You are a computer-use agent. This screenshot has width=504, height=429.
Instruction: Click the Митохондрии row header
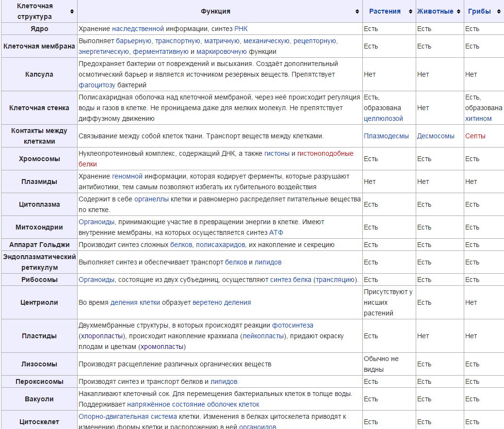tap(39, 227)
